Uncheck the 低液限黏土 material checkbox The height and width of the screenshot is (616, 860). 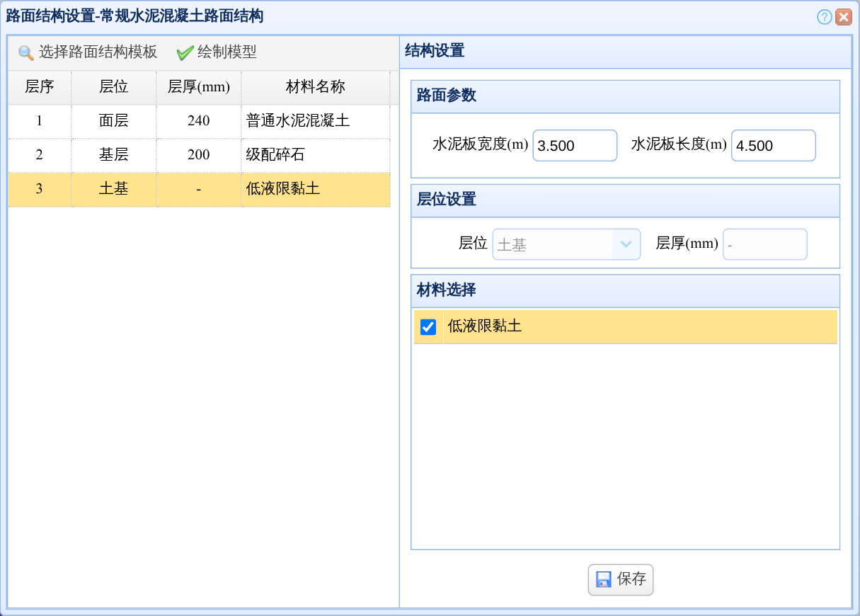pos(428,327)
